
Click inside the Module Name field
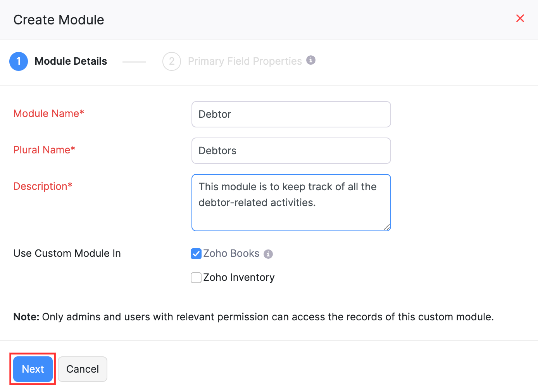click(291, 114)
